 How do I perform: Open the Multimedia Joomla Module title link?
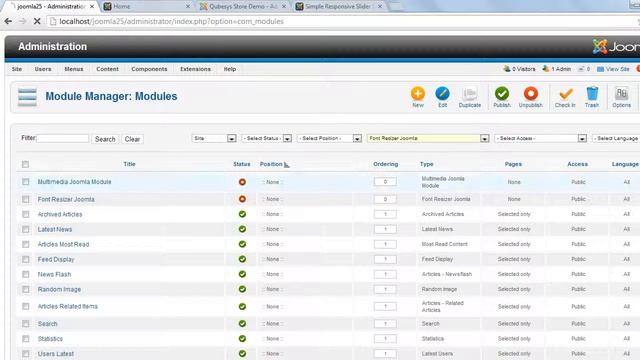[x=74, y=182]
